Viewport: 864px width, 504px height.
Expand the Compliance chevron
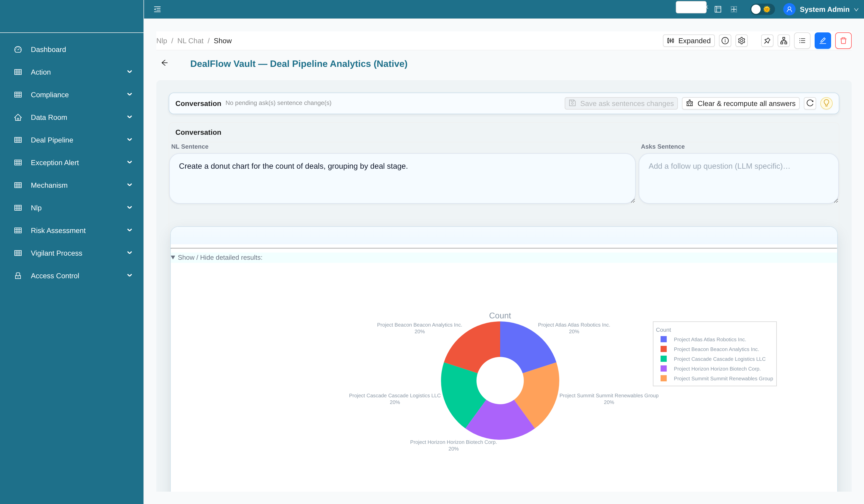[130, 94]
